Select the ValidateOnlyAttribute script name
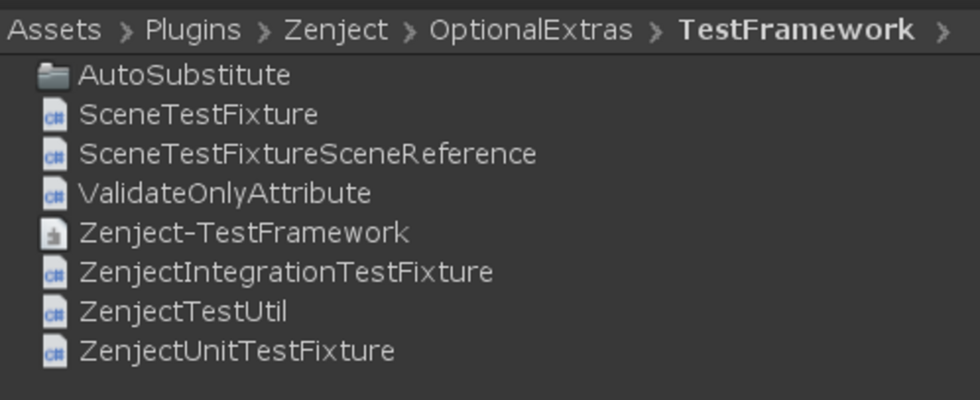 [x=225, y=193]
